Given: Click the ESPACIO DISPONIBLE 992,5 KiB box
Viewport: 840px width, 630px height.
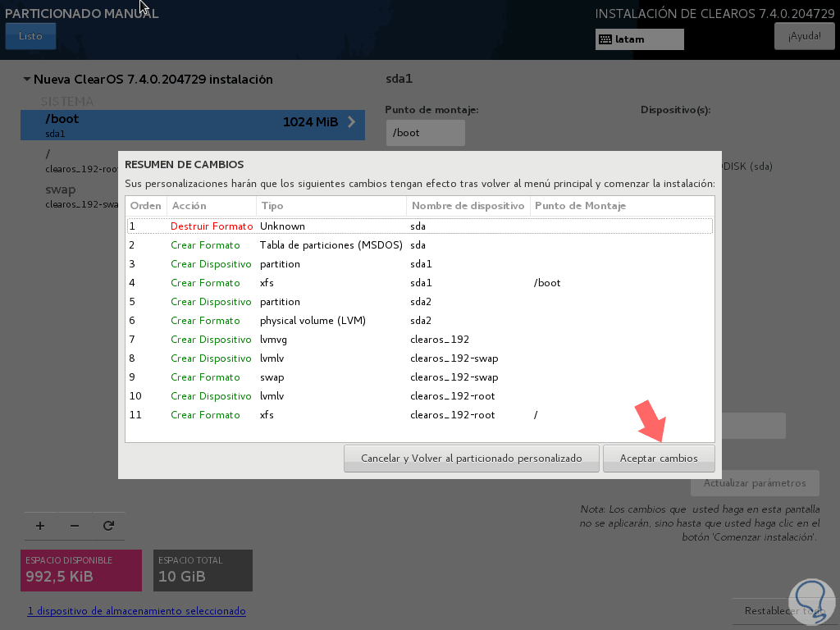Looking at the screenshot, I should click(x=81, y=571).
